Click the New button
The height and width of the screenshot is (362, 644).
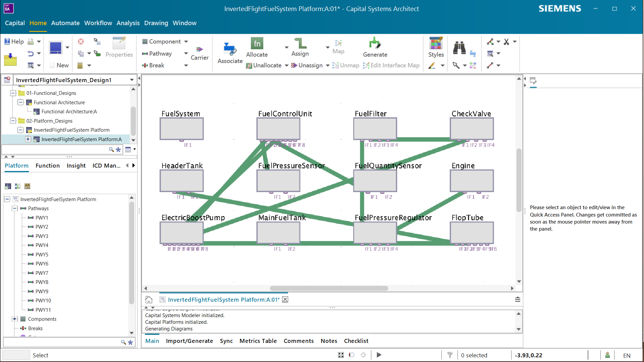pyautogui.click(x=59, y=65)
